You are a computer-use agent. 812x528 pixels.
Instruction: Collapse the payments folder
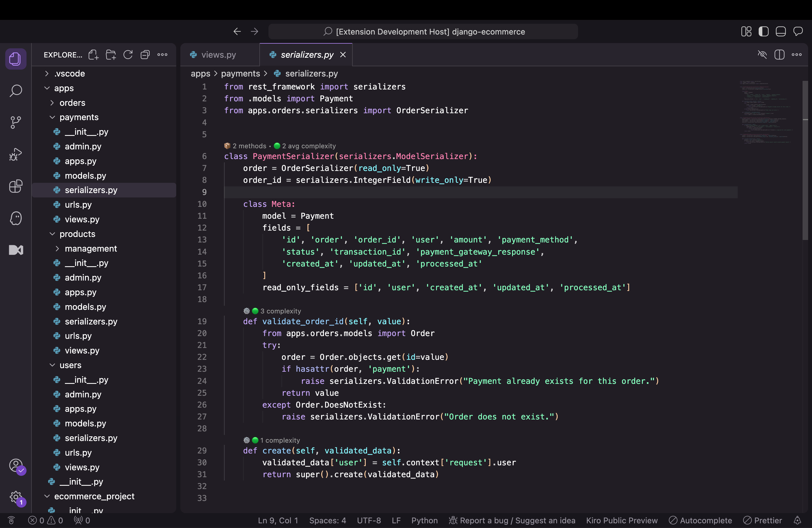(79, 117)
